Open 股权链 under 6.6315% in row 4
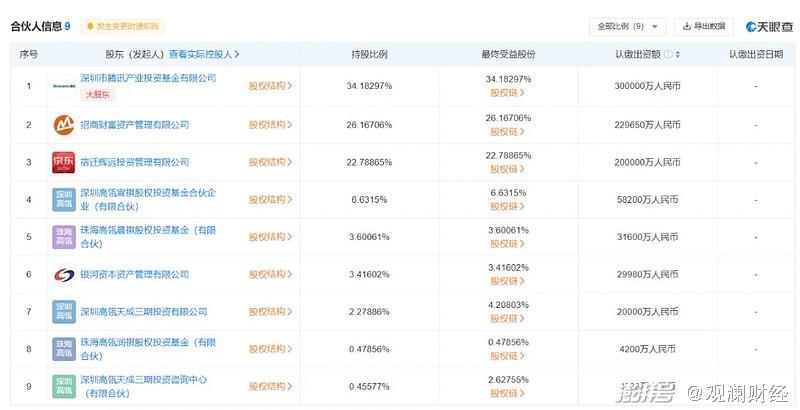The width and height of the screenshot is (800, 410). (x=508, y=207)
